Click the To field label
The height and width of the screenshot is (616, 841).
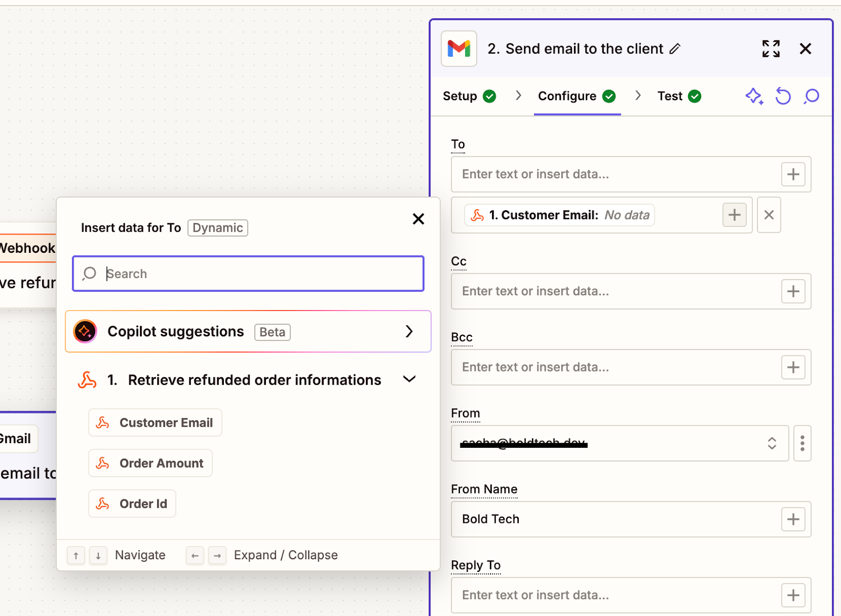pyautogui.click(x=458, y=144)
